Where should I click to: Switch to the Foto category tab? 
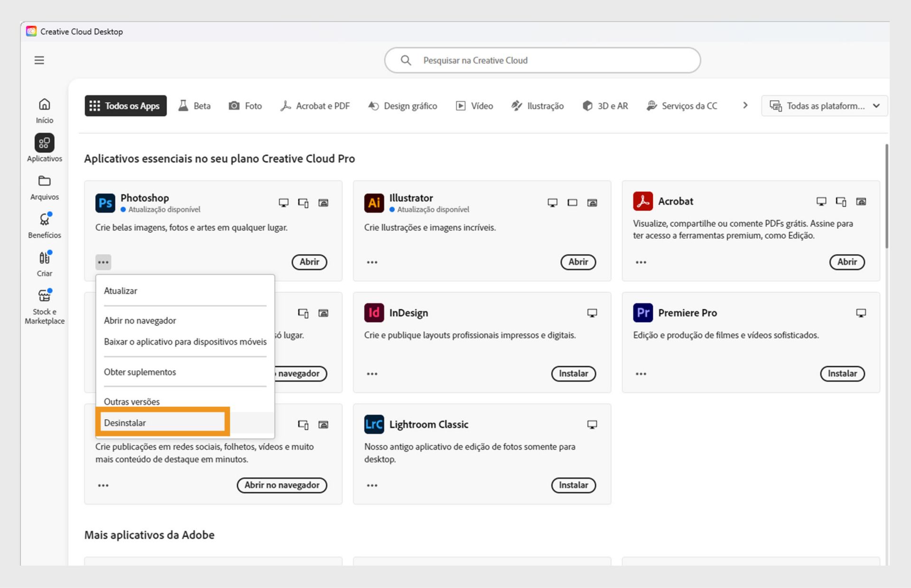click(x=245, y=106)
